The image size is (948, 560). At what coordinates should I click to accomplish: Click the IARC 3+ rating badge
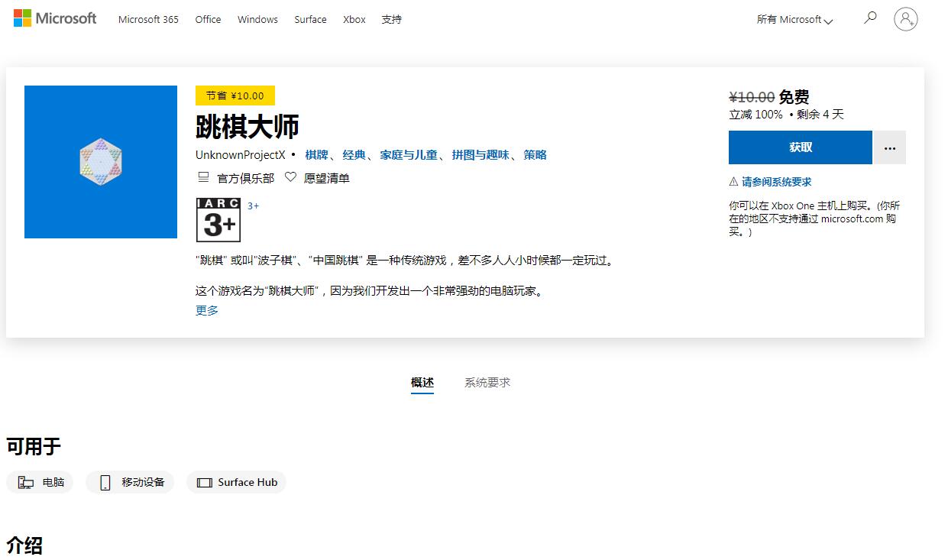(x=218, y=220)
